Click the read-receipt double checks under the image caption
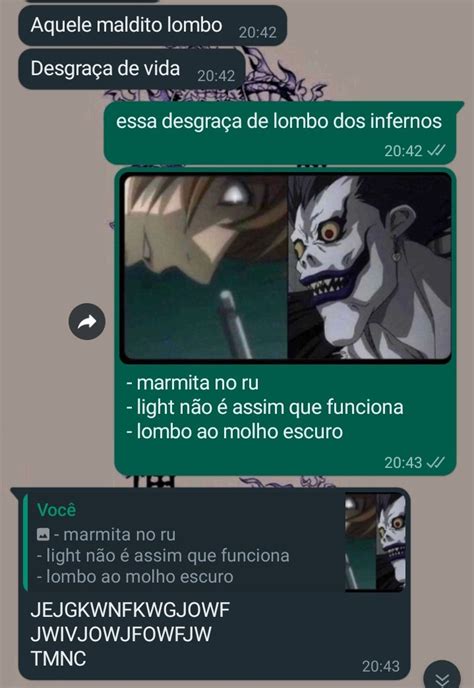474x688 pixels. (436, 462)
